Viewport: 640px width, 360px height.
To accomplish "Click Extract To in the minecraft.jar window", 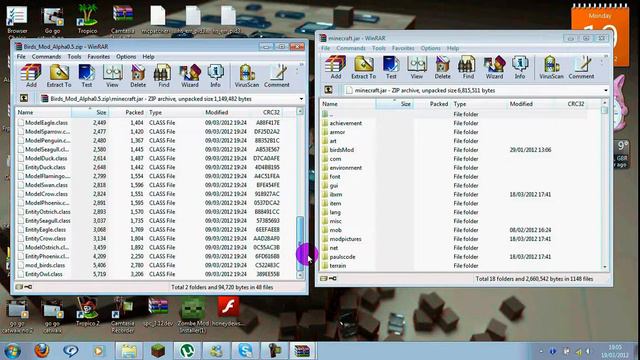I will click(x=363, y=67).
